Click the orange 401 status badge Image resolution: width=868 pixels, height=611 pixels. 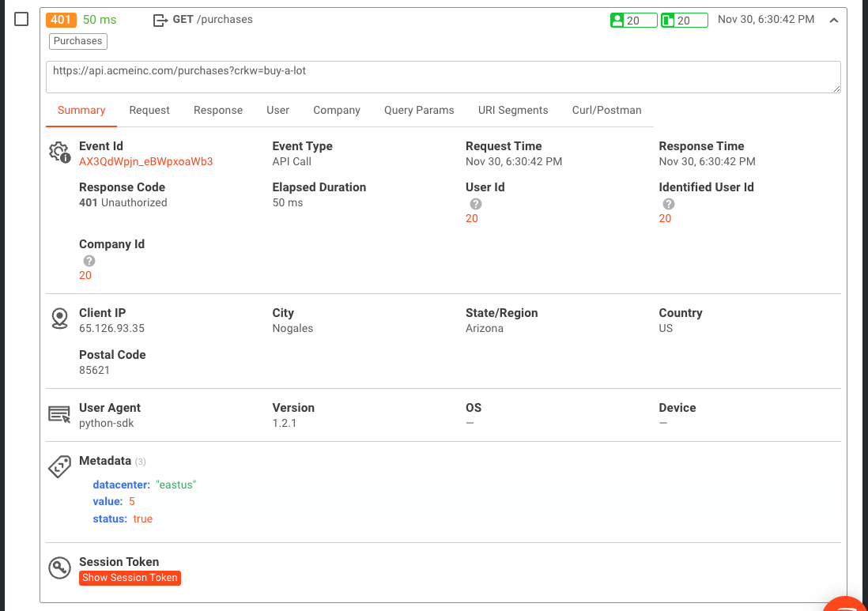coord(61,20)
